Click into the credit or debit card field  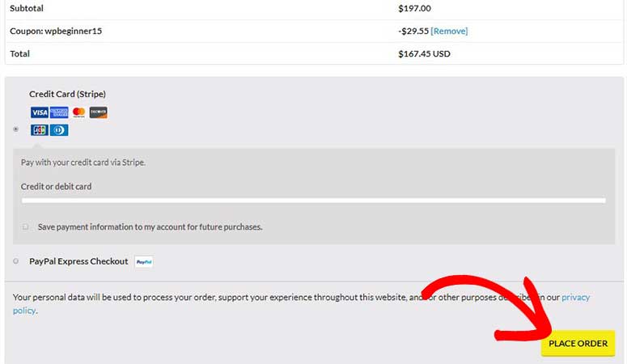tap(314, 201)
